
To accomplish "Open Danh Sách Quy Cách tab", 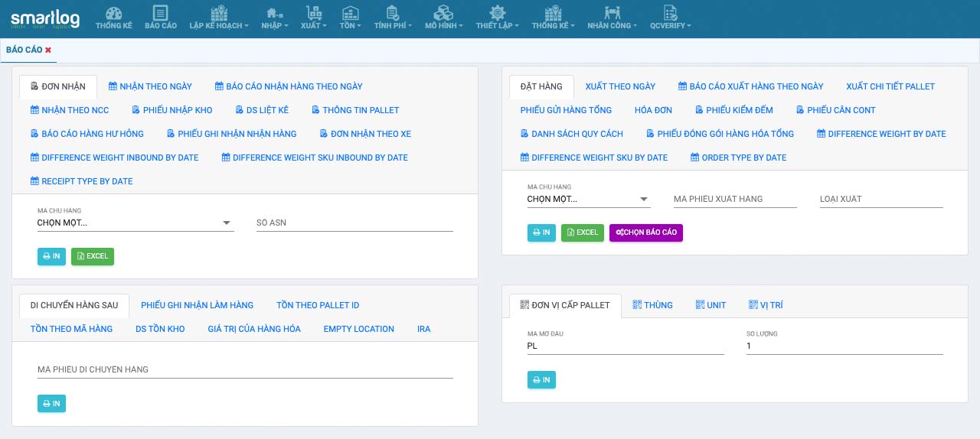I will click(572, 134).
